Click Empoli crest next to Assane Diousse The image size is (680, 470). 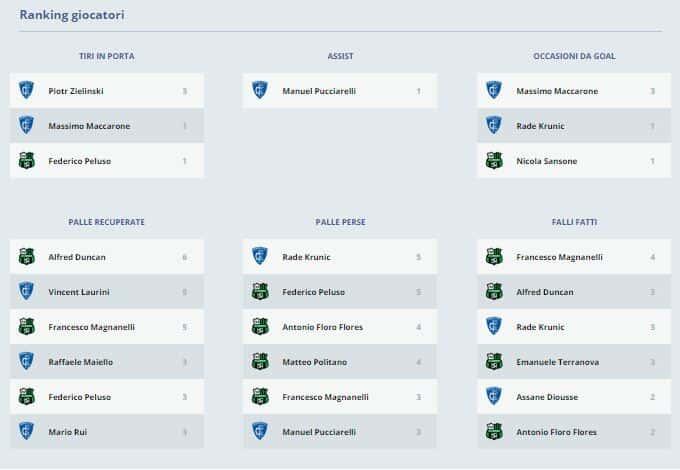pos(494,397)
